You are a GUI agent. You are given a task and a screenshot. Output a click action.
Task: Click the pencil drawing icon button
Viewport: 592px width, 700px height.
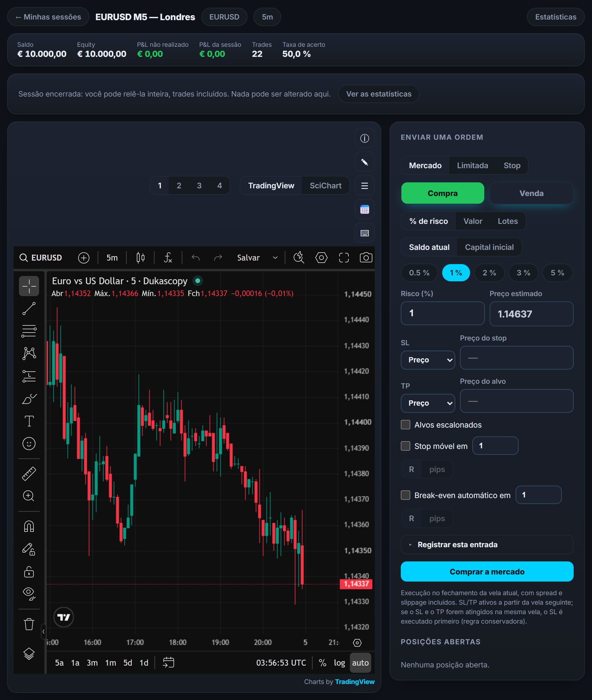click(x=364, y=162)
